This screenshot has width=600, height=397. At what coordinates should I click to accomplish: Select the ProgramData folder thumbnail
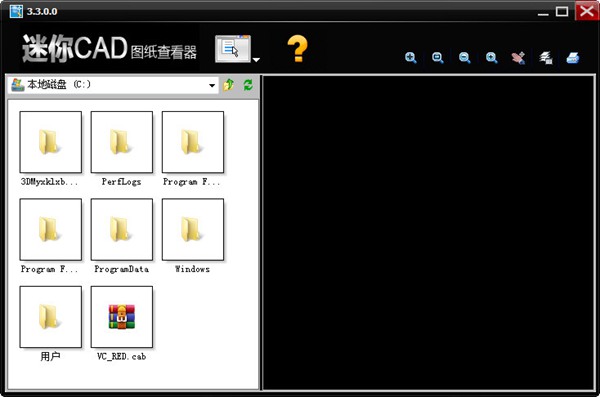point(122,229)
